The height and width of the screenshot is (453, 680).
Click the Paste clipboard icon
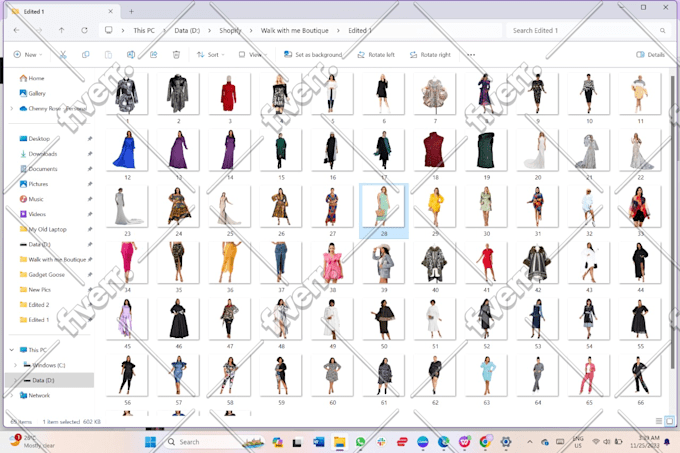(108, 55)
